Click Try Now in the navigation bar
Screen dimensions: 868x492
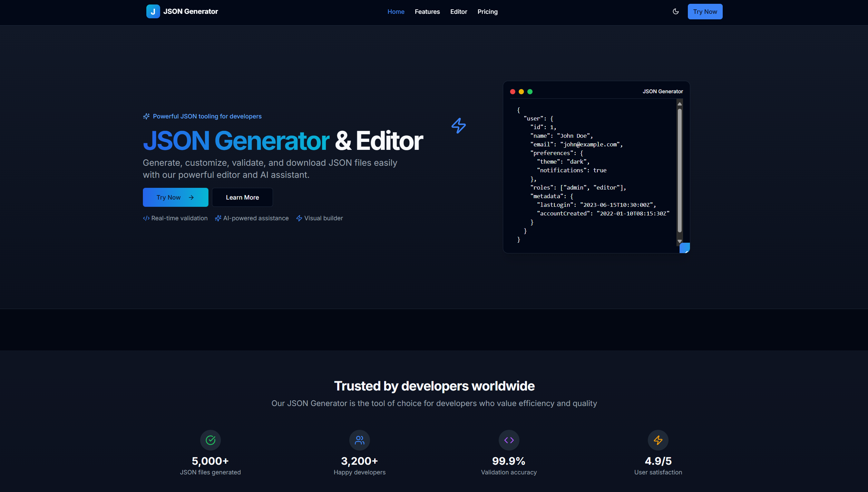click(x=705, y=11)
